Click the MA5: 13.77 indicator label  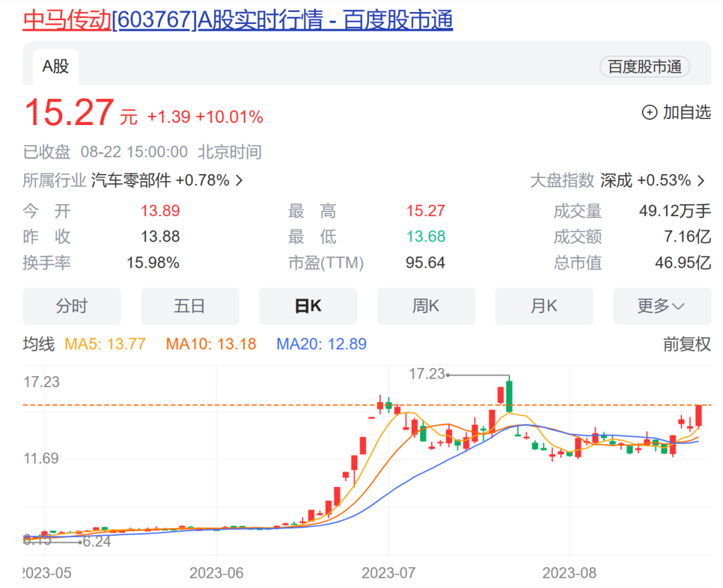pos(105,344)
